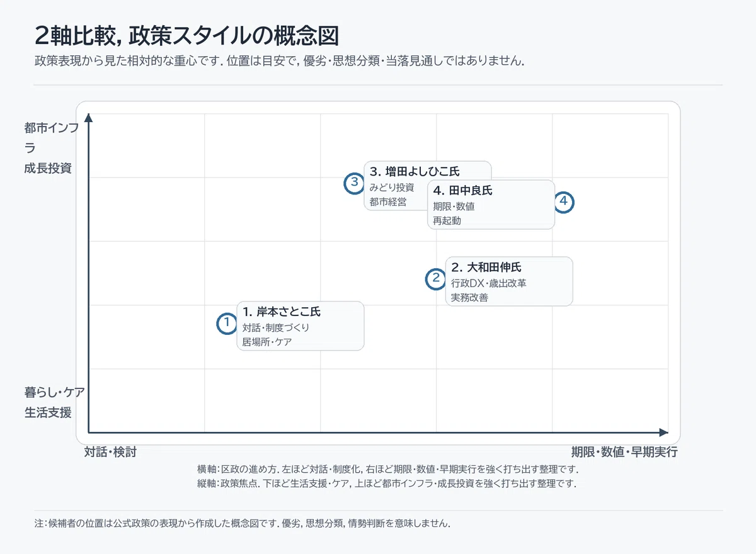
Task: Click the 対話・検討 axis label
Action: (x=110, y=452)
